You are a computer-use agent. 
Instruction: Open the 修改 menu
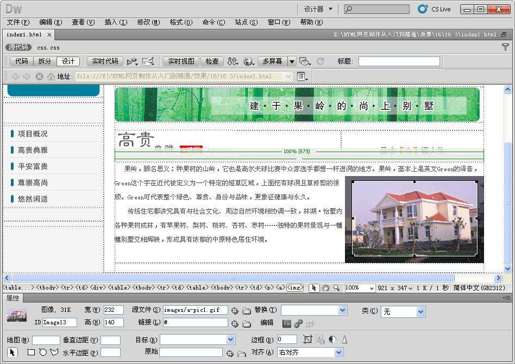pos(148,22)
